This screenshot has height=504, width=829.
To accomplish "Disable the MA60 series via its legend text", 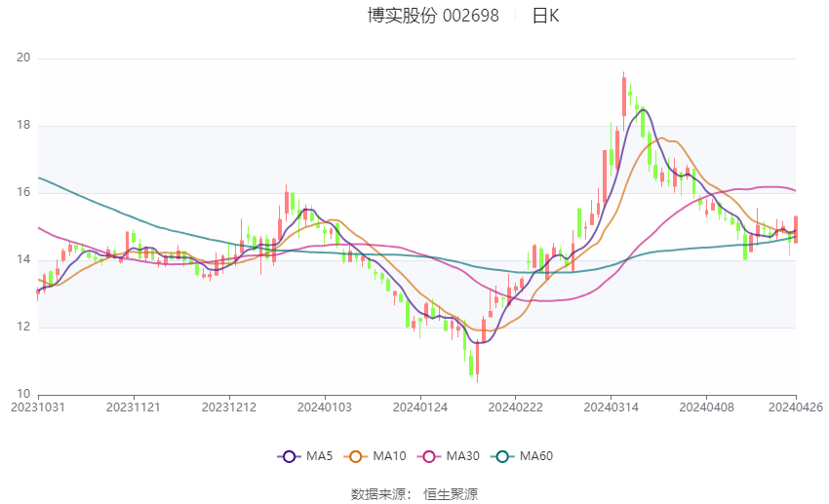I will pos(536,456).
